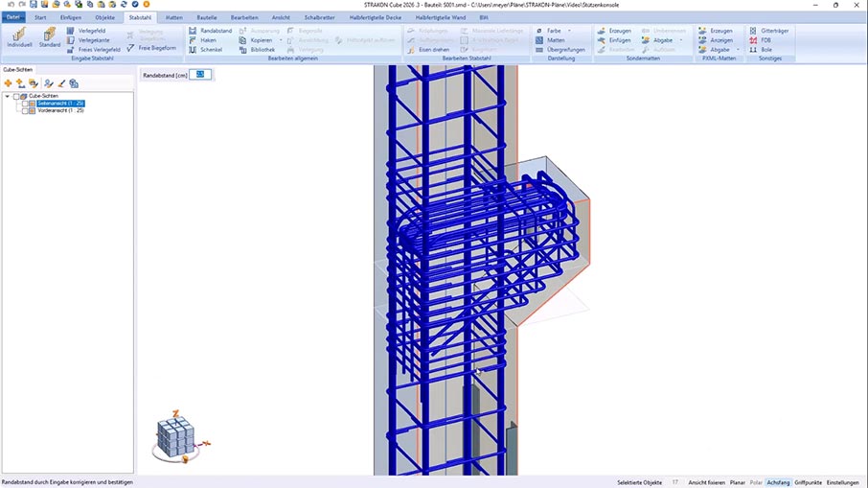Open the Bibliothek library
This screenshot has height=488, width=868.
point(256,49)
